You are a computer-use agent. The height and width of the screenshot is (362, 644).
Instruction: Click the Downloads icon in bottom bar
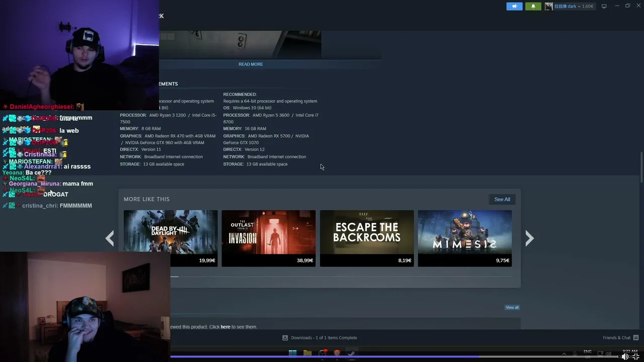[285, 338]
